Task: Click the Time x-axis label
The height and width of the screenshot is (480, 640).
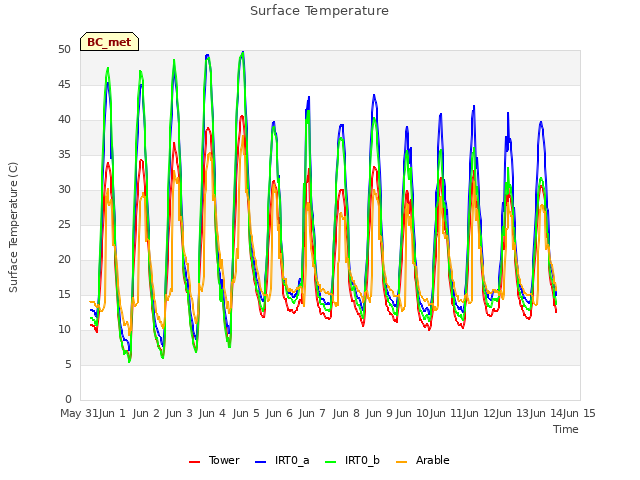Action: pyautogui.click(x=566, y=429)
